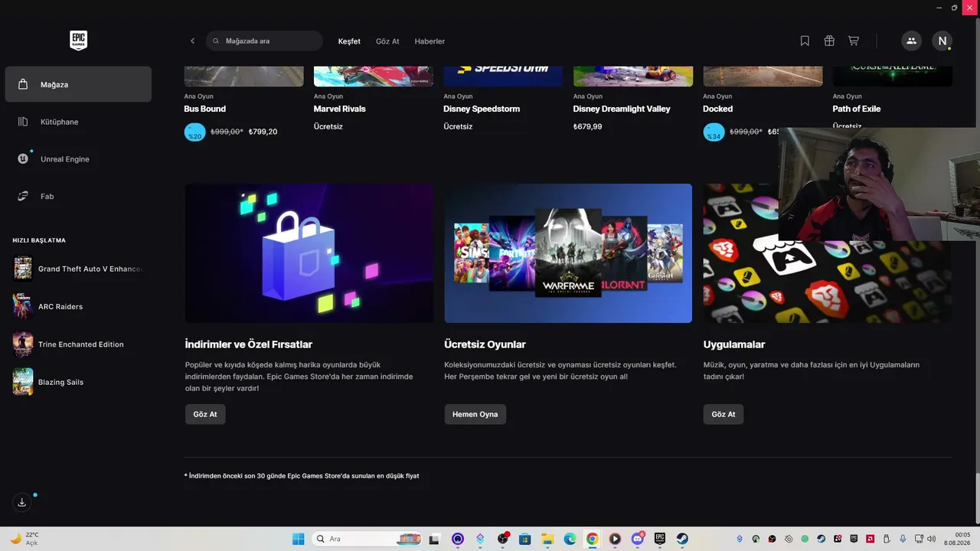
Task: Click the Disney Dreamlight Valley ₺679,99 price
Action: (x=588, y=126)
